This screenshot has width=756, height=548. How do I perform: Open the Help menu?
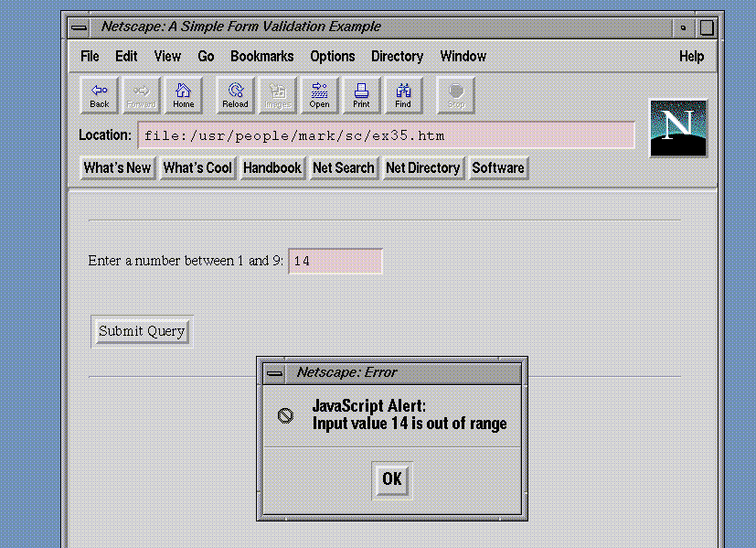click(x=691, y=57)
